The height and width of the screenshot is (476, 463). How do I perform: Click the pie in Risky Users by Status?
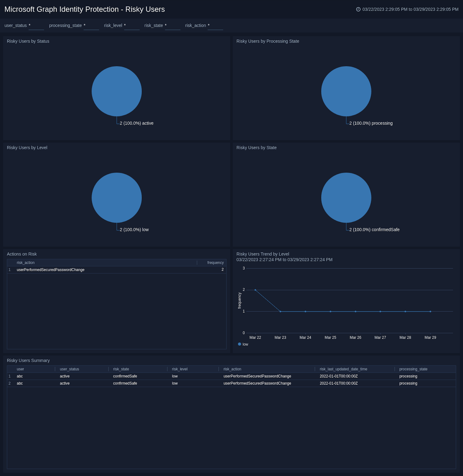click(x=117, y=91)
